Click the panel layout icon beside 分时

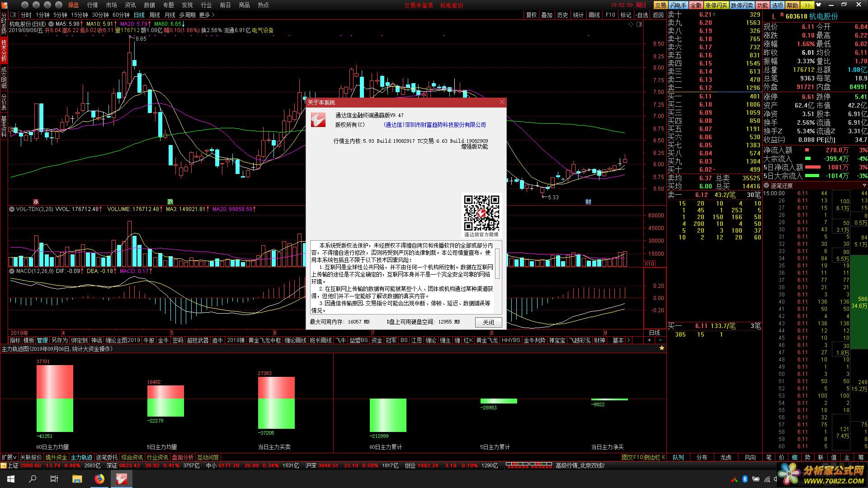click(14, 15)
